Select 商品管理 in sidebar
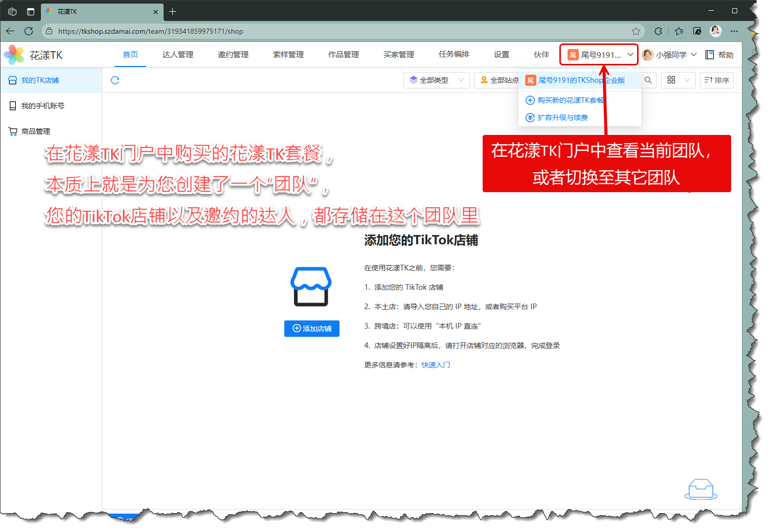 [51, 131]
